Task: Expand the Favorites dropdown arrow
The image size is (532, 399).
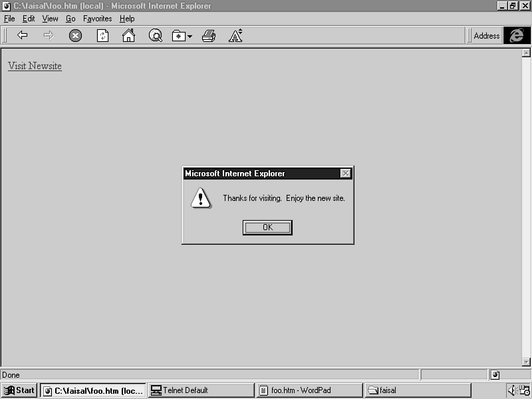Action: click(190, 37)
